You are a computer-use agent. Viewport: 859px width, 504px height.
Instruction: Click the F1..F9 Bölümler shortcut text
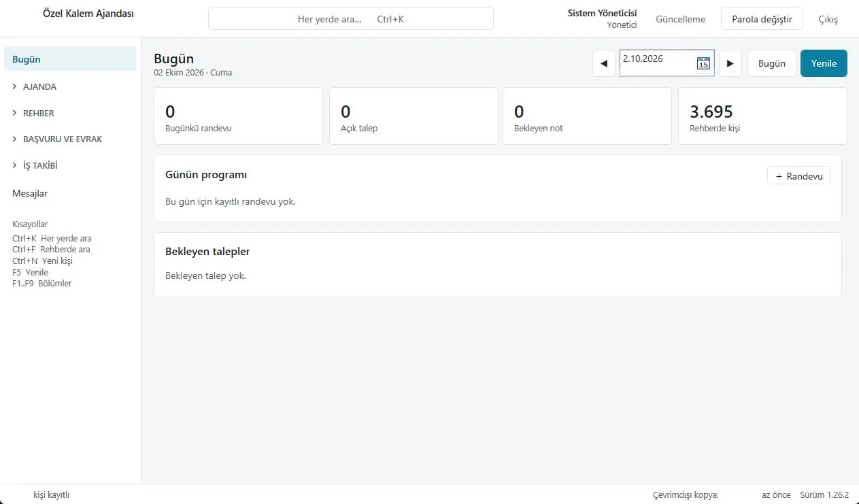42,283
